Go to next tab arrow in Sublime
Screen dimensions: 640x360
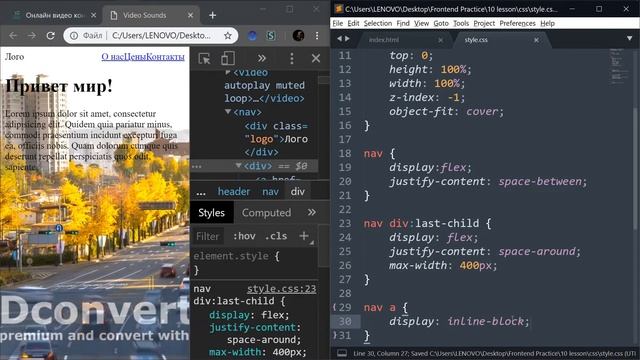(x=347, y=39)
